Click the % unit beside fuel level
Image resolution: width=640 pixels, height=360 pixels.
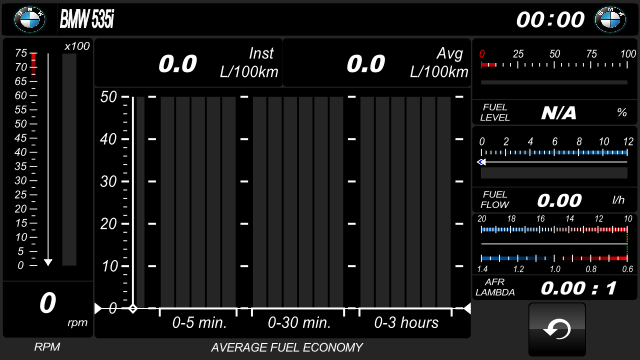click(622, 112)
